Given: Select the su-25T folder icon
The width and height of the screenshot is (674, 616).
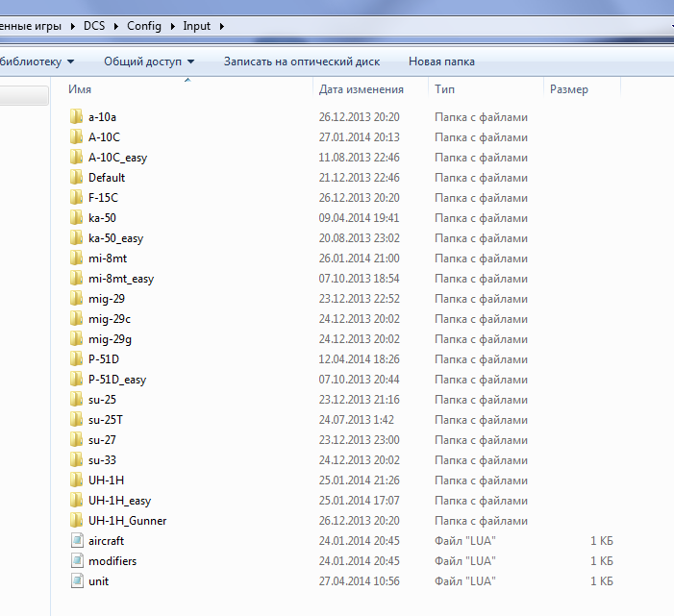Looking at the screenshot, I should (x=77, y=420).
